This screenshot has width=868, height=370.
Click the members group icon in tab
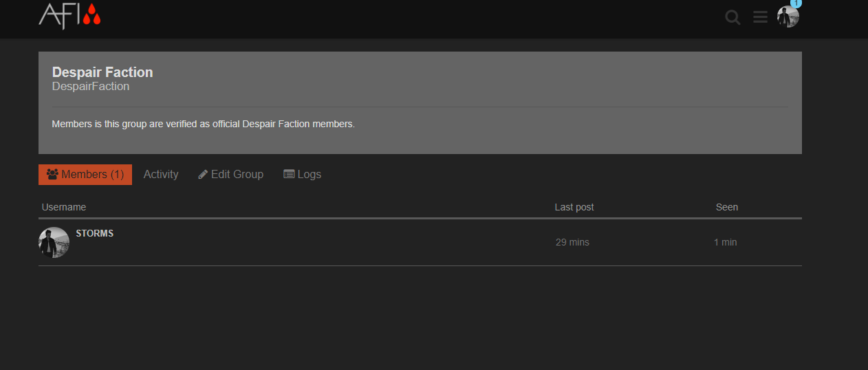pyautogui.click(x=52, y=174)
